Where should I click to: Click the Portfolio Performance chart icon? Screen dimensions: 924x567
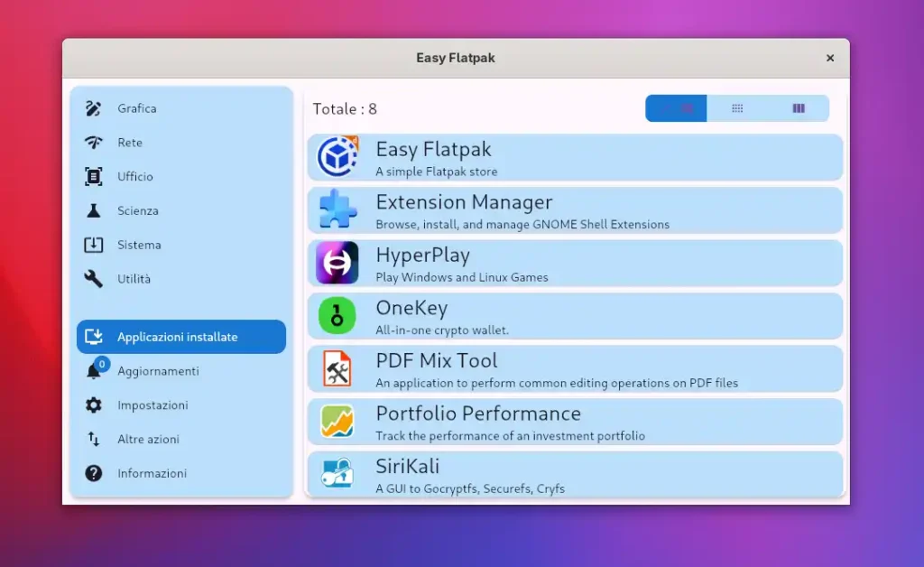(337, 422)
